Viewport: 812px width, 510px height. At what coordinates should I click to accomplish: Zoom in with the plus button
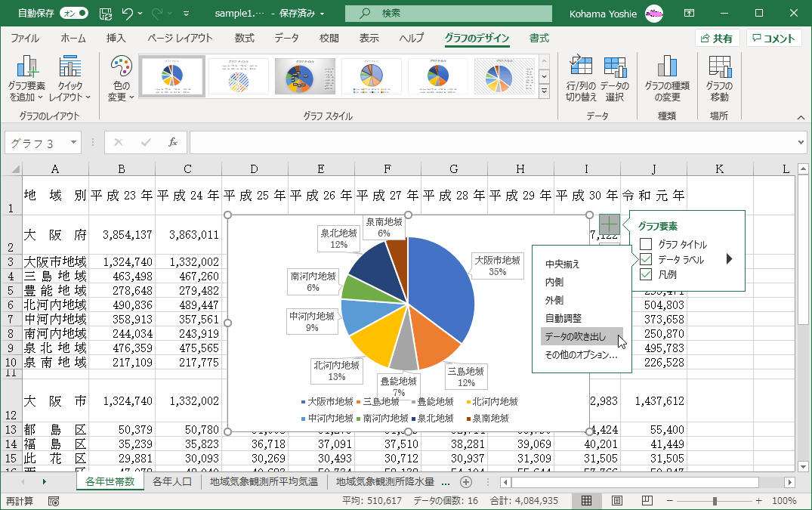pyautogui.click(x=758, y=501)
